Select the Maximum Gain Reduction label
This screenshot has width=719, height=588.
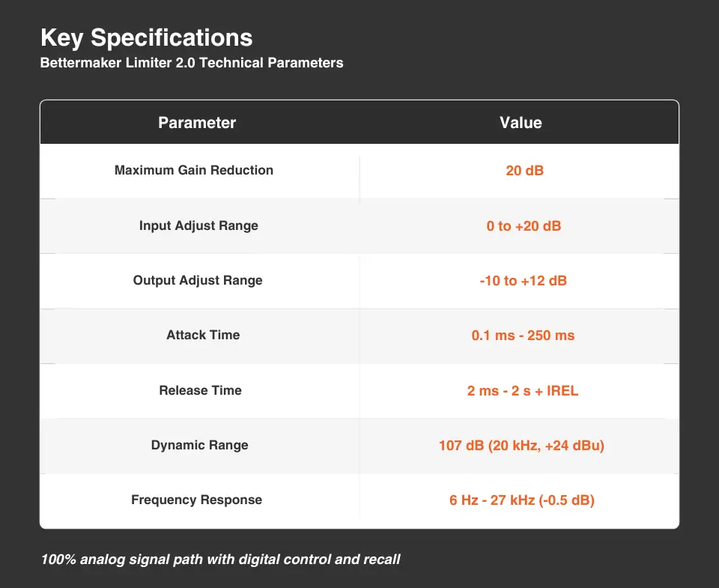pyautogui.click(x=194, y=170)
